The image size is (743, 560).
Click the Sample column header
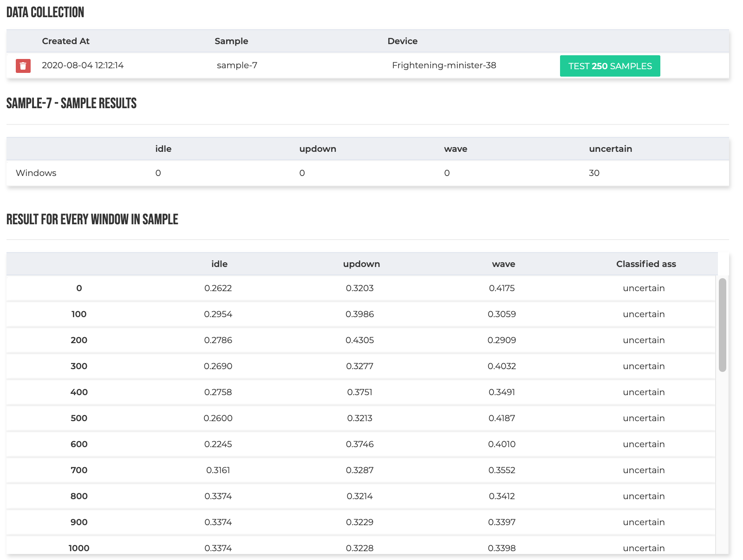click(231, 41)
